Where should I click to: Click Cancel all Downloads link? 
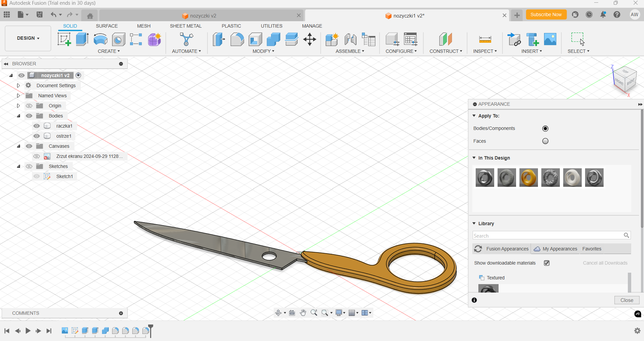coord(605,263)
